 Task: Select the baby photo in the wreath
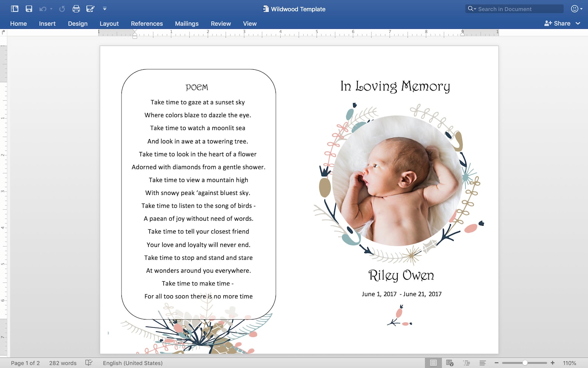(397, 180)
